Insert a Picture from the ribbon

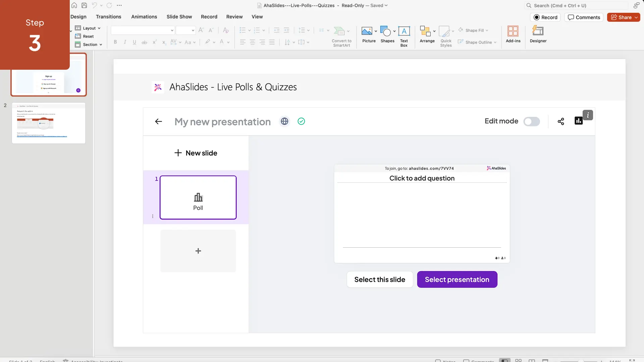point(369,35)
